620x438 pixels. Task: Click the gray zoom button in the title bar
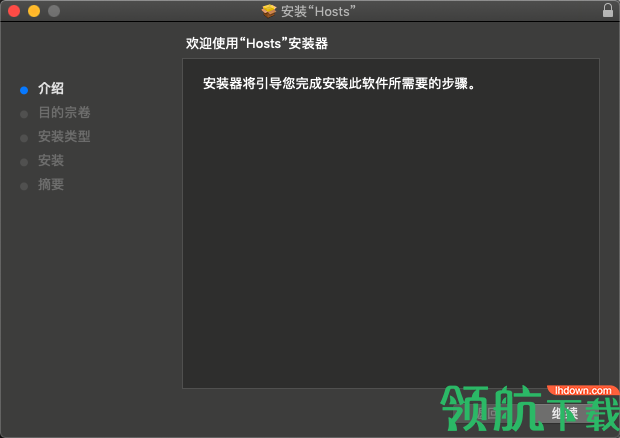pos(54,11)
